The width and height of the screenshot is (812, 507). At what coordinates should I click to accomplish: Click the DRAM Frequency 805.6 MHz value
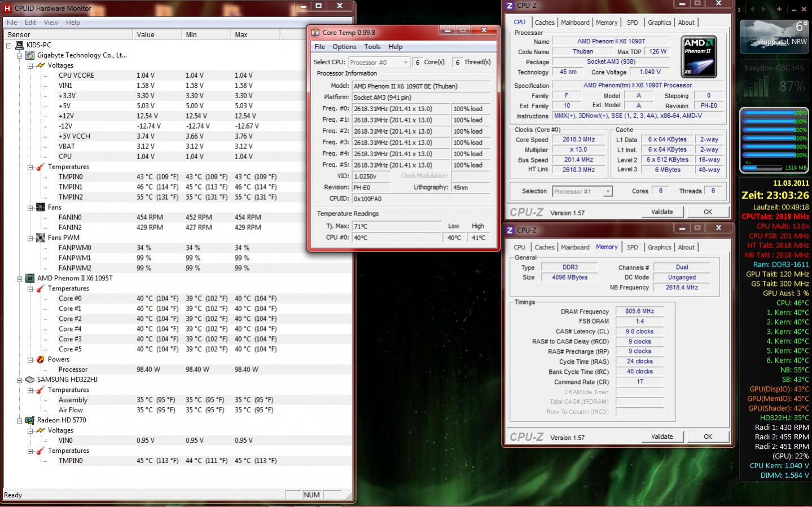pyautogui.click(x=639, y=311)
